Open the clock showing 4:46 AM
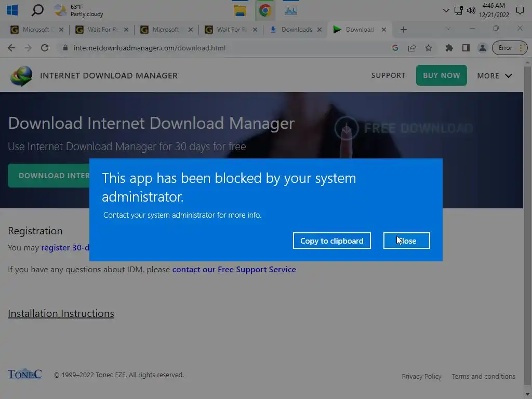 click(494, 10)
